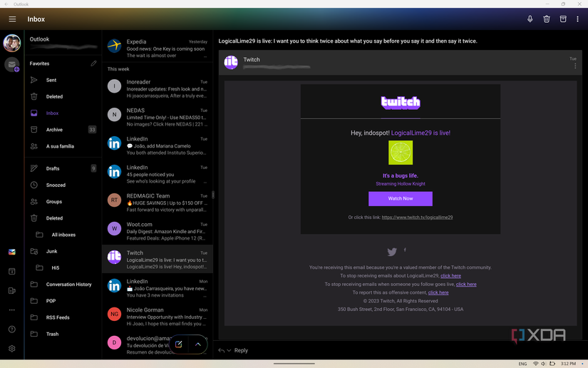Add a new mail account icon
Viewport: 588px width, 368px height.
[x=12, y=64]
